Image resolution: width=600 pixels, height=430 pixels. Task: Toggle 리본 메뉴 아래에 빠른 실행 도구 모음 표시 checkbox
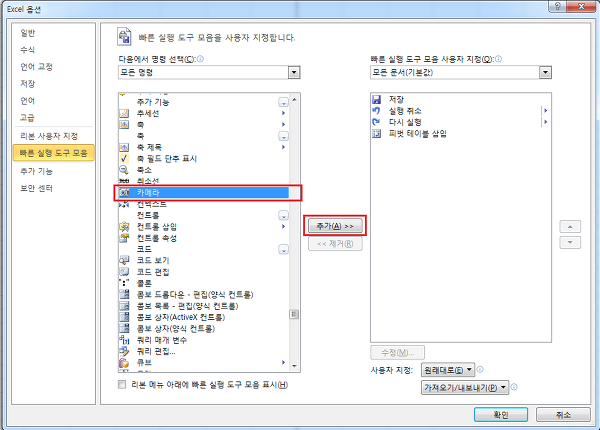[x=122, y=384]
